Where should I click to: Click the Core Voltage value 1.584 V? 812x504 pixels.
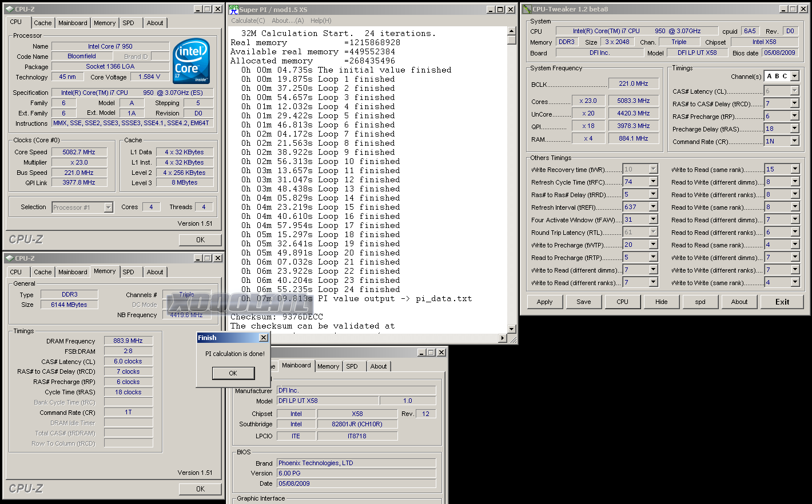pos(149,77)
